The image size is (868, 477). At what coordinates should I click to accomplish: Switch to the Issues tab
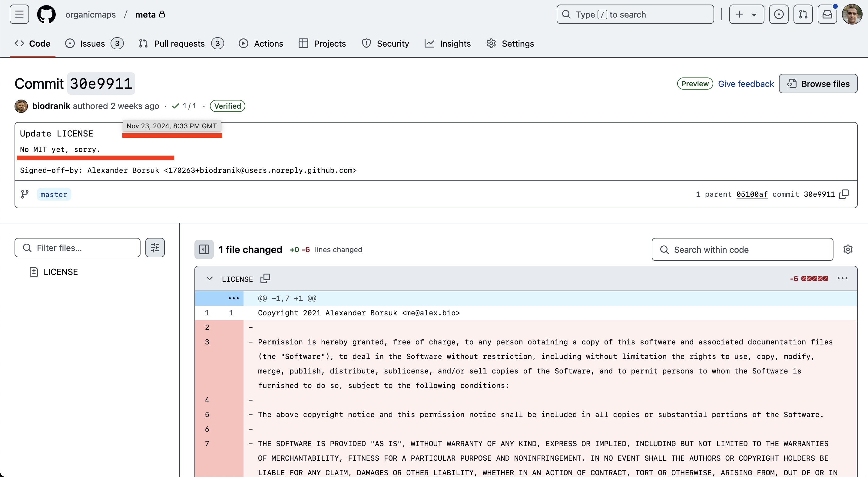[x=94, y=43]
